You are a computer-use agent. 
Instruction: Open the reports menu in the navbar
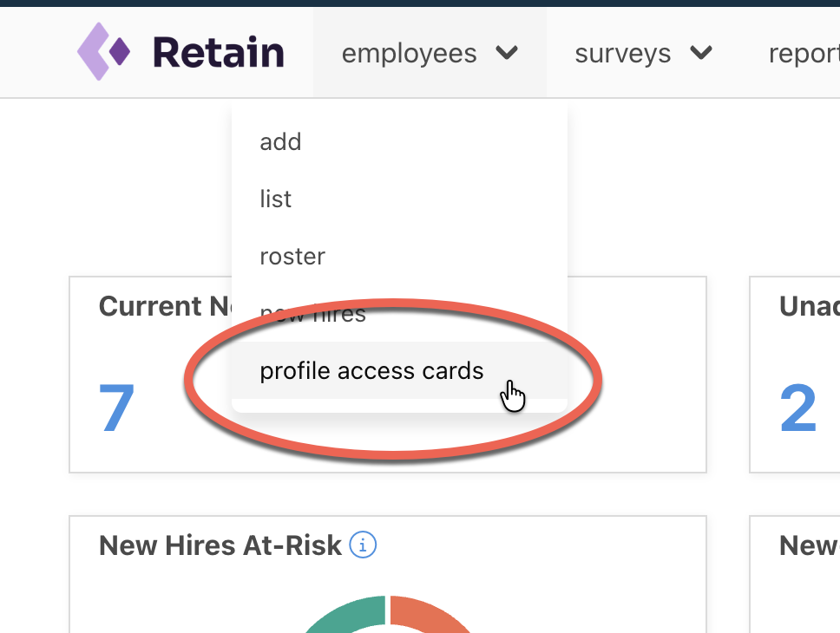(x=804, y=54)
